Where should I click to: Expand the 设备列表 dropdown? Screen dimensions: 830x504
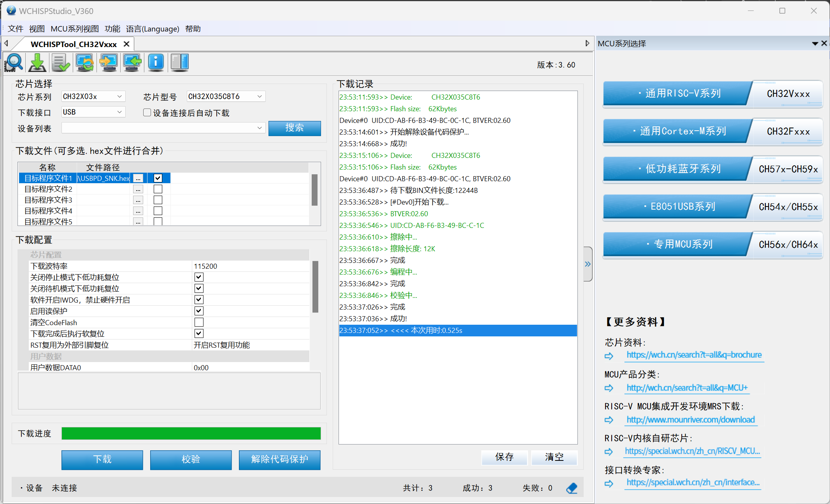163,128
